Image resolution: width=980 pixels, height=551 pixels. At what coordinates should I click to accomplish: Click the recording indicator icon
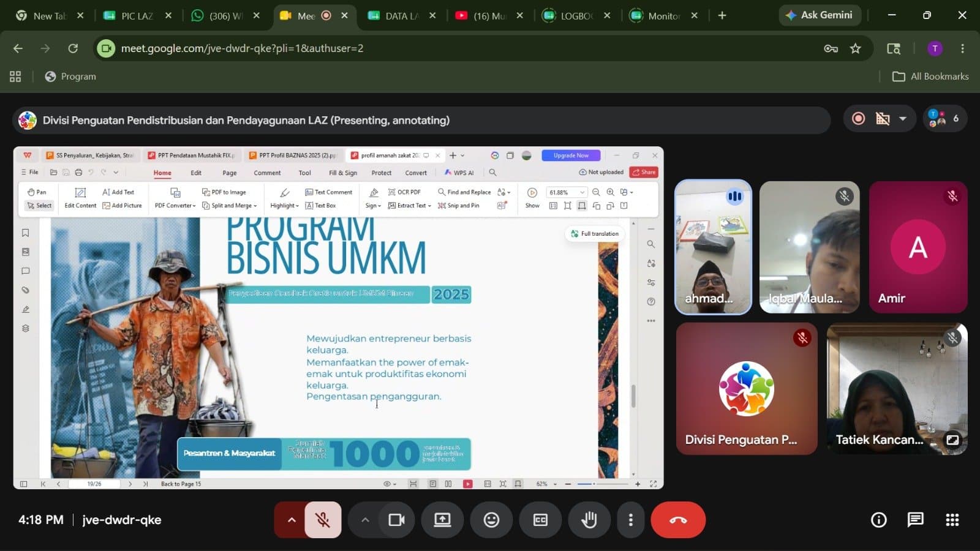[x=858, y=119]
